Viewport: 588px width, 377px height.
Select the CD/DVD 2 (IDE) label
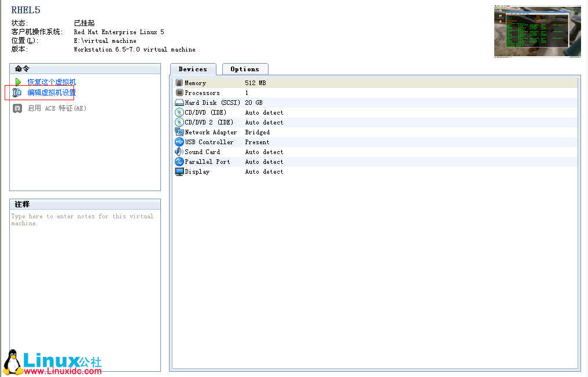pos(209,122)
